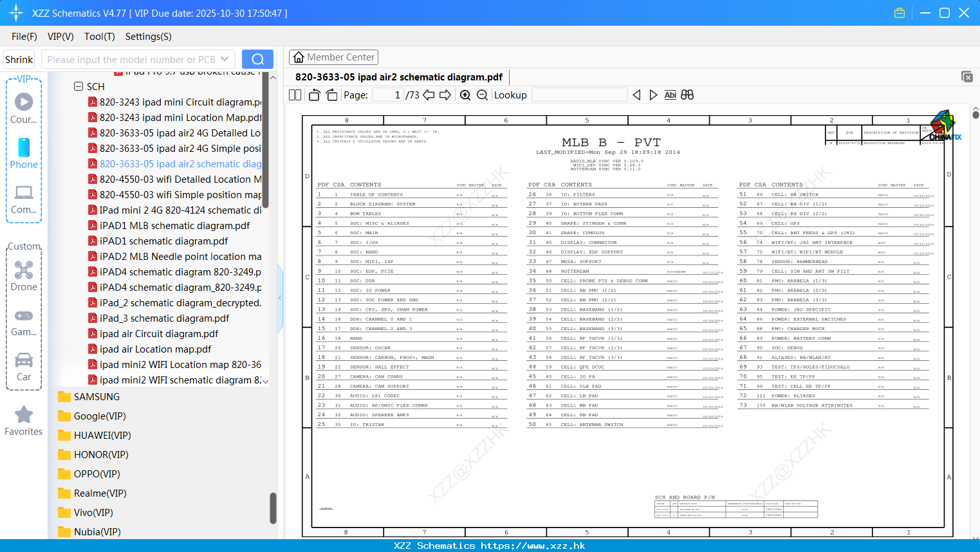The height and width of the screenshot is (552, 980).
Task: Open the Computer category icon
Action: tap(24, 198)
